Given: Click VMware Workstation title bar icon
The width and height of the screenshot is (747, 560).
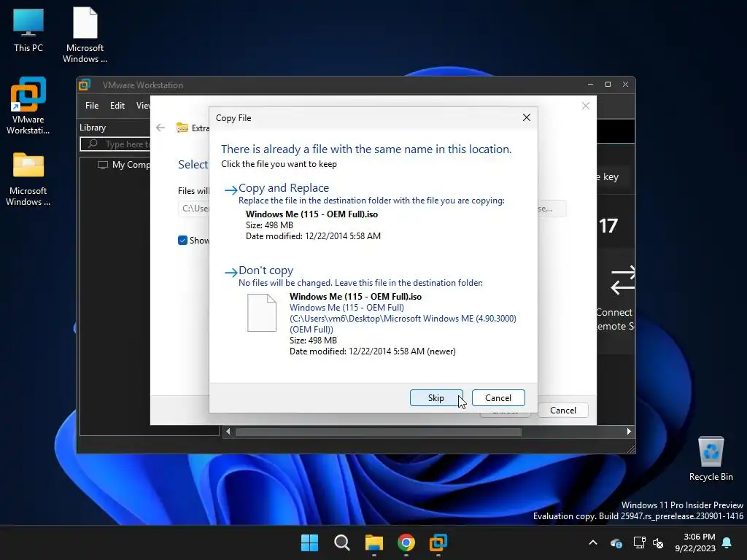Looking at the screenshot, I should [x=85, y=85].
